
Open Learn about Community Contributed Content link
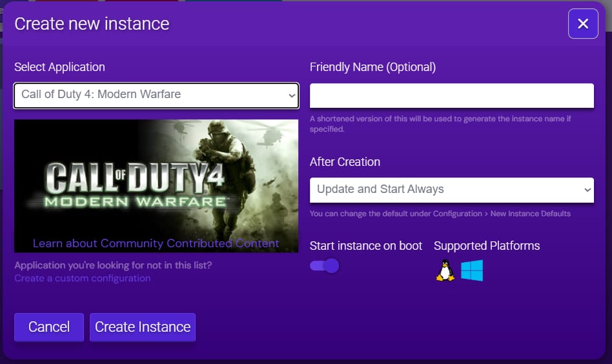pyautogui.click(x=156, y=243)
